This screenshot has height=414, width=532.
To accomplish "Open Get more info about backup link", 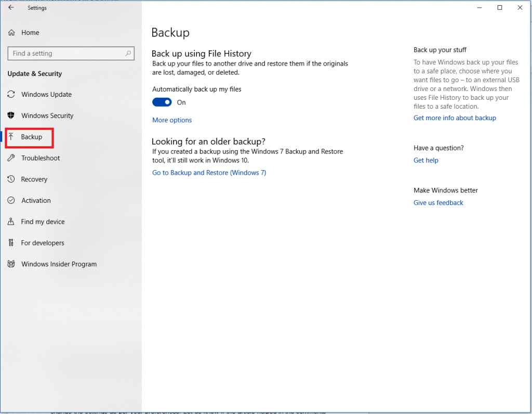I will click(455, 118).
